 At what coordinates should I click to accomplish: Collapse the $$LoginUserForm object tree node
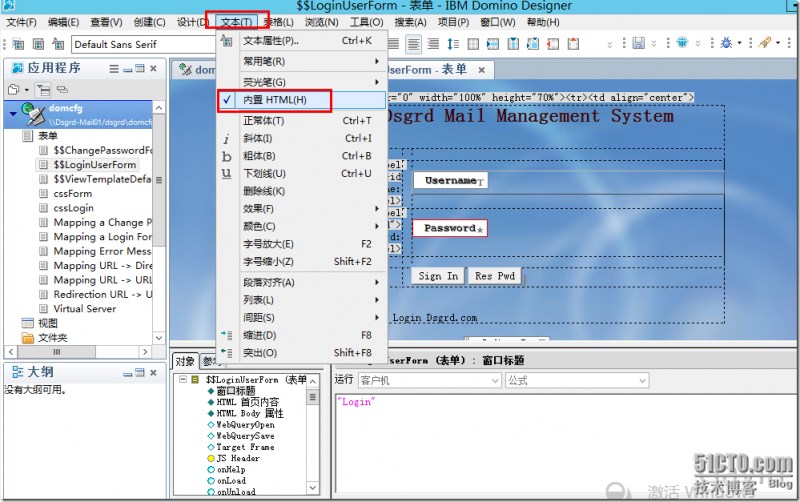tap(183, 380)
